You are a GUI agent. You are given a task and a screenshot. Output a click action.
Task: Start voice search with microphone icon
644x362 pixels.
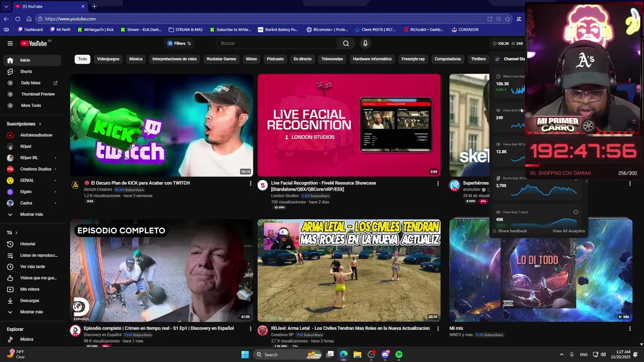tap(365, 43)
